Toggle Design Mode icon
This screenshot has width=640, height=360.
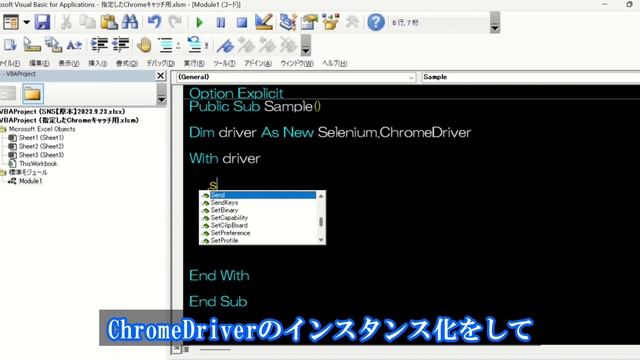tap(264, 22)
